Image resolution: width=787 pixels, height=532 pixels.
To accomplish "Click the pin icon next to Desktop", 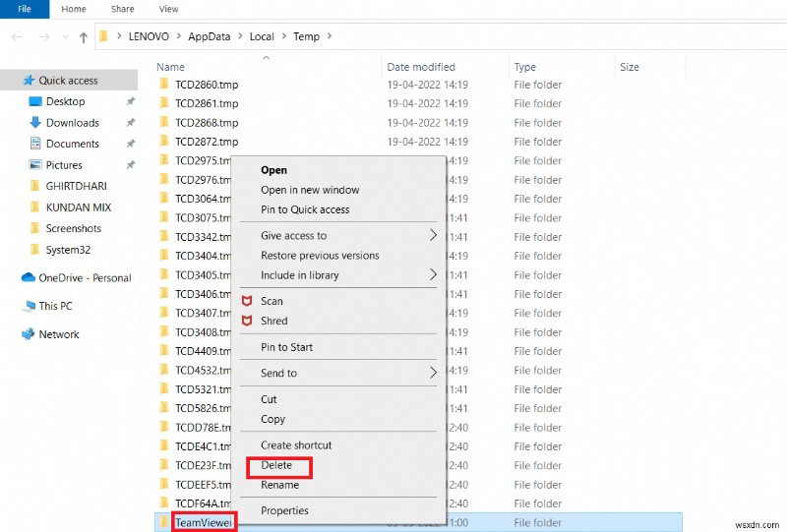I will [x=131, y=101].
